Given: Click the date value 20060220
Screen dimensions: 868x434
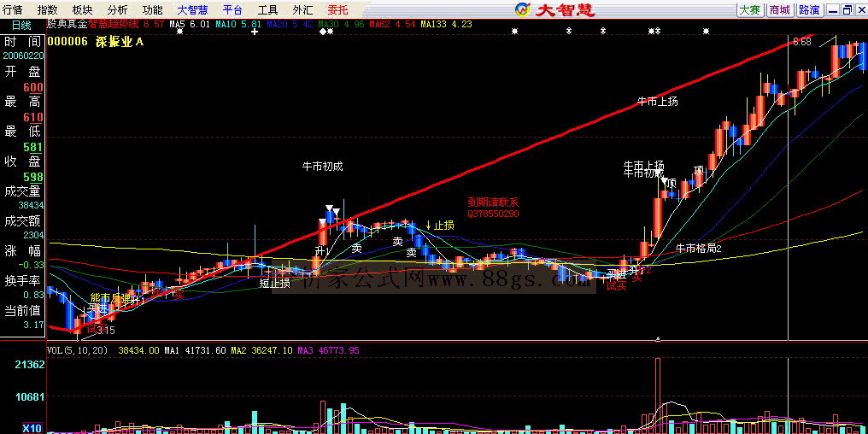Looking at the screenshot, I should click(23, 56).
